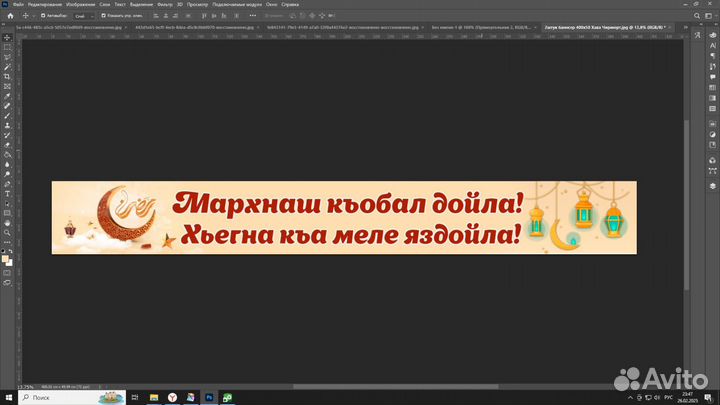Viewport: 720px width, 405px height.
Task: Open the Auto-Select layer/group dropdown
Action: click(x=84, y=16)
